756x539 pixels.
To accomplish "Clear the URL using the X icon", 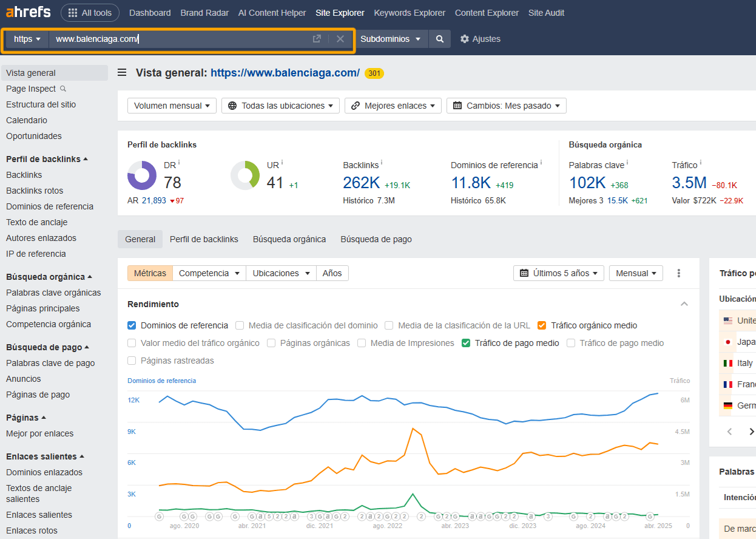I will [x=339, y=38].
